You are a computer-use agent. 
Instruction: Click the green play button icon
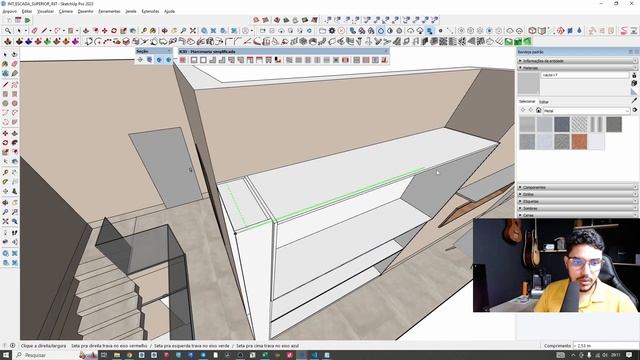point(27,20)
